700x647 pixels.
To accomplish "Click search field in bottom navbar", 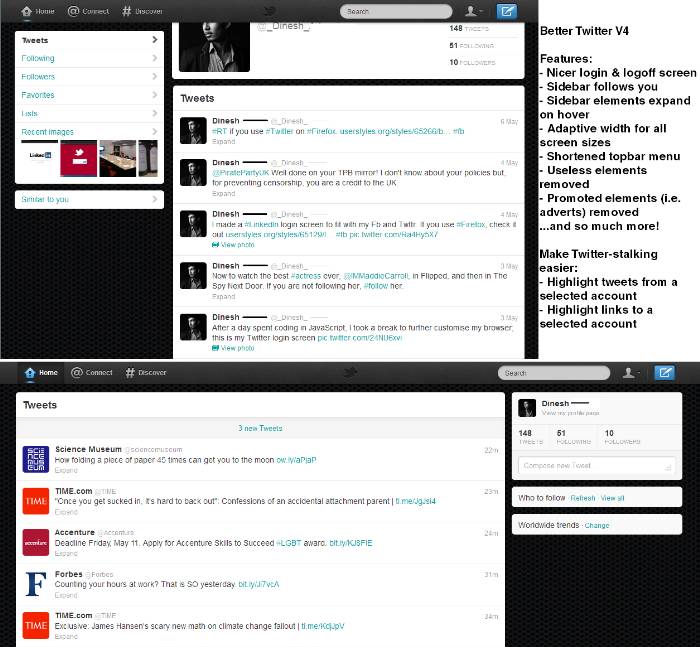I will [x=554, y=372].
